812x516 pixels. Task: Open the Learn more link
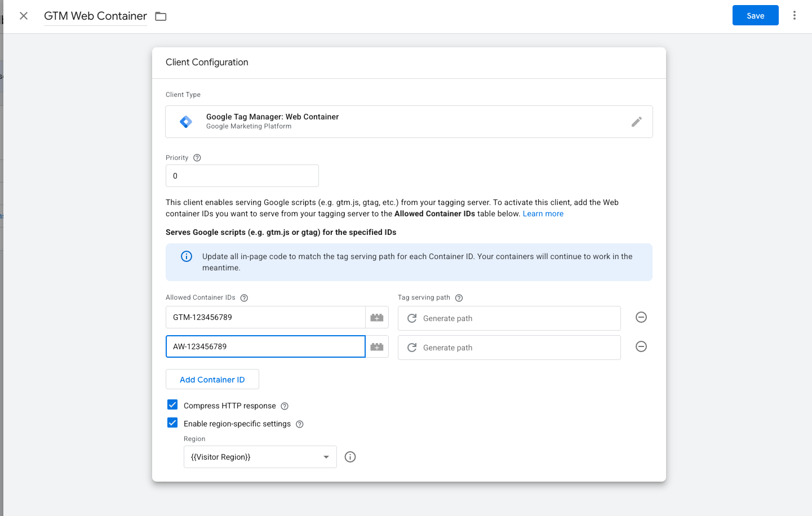pos(543,213)
